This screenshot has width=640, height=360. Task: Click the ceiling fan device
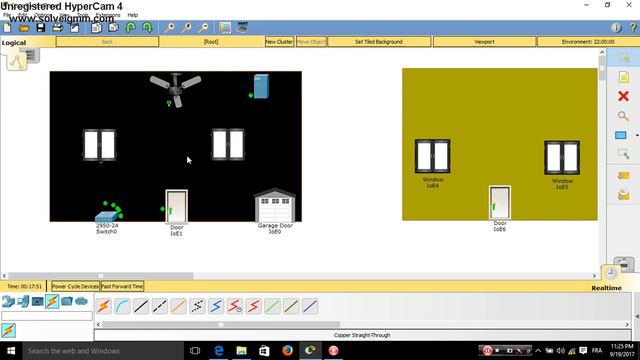(x=176, y=89)
